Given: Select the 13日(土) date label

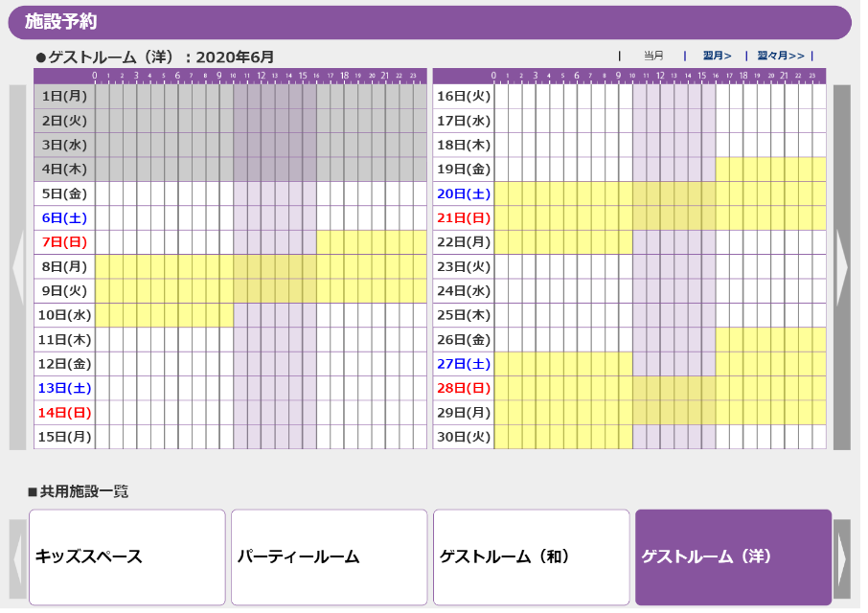Looking at the screenshot, I should tap(64, 388).
